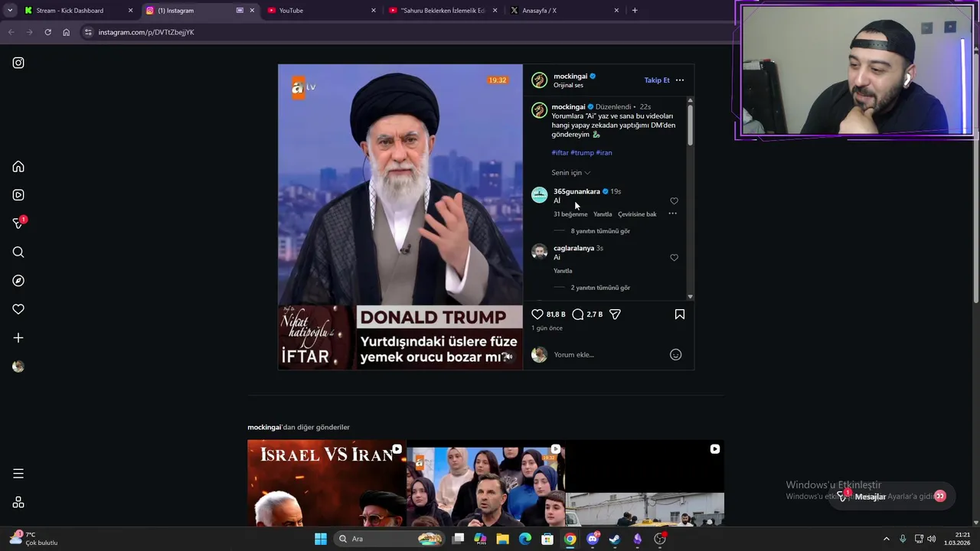Click into the 'Yorum ekle...' comment field

(x=609, y=354)
